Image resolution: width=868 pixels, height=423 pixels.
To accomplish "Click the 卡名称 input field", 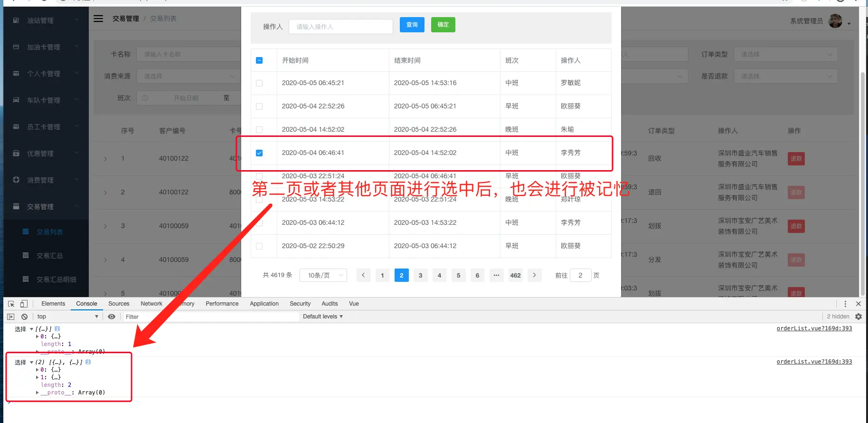I will tap(188, 54).
